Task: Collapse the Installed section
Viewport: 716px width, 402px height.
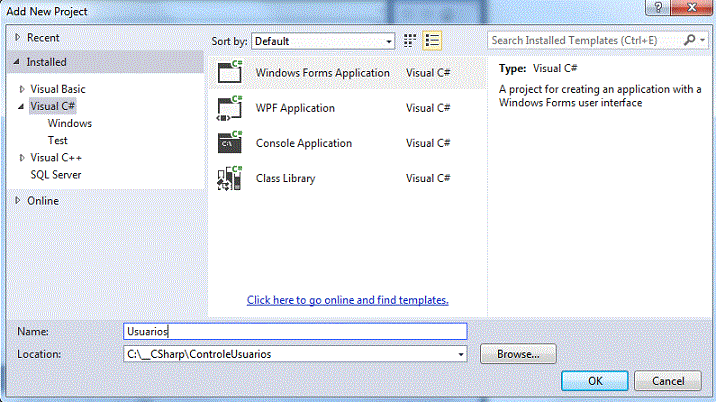Action: tap(17, 62)
